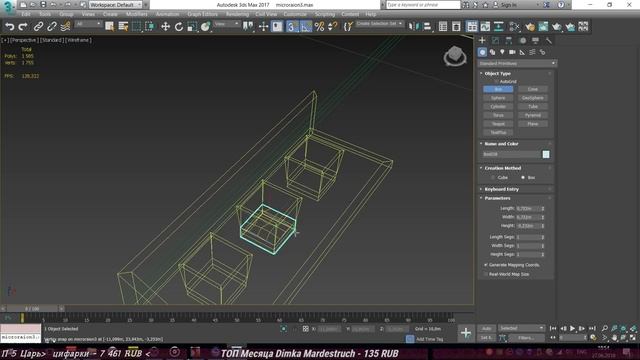Open the Help menu
640x360 pixels.
click(371, 14)
